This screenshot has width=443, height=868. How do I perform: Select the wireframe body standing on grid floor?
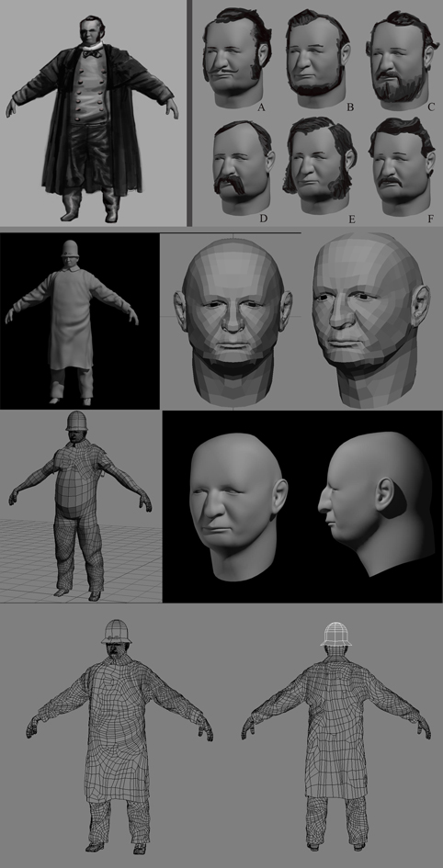click(x=80, y=505)
